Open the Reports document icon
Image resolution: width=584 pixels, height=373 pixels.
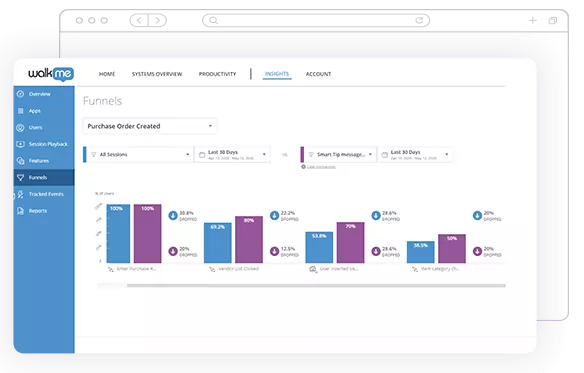[x=20, y=211]
